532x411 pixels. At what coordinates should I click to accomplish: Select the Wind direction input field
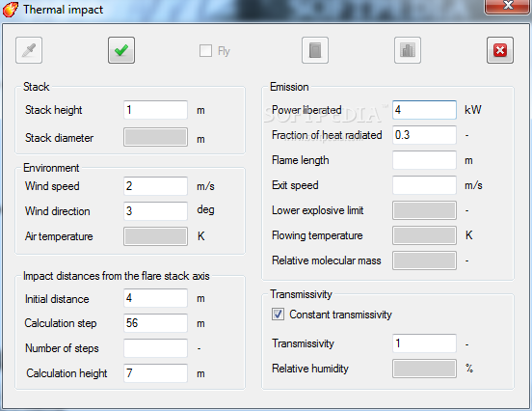(x=156, y=211)
